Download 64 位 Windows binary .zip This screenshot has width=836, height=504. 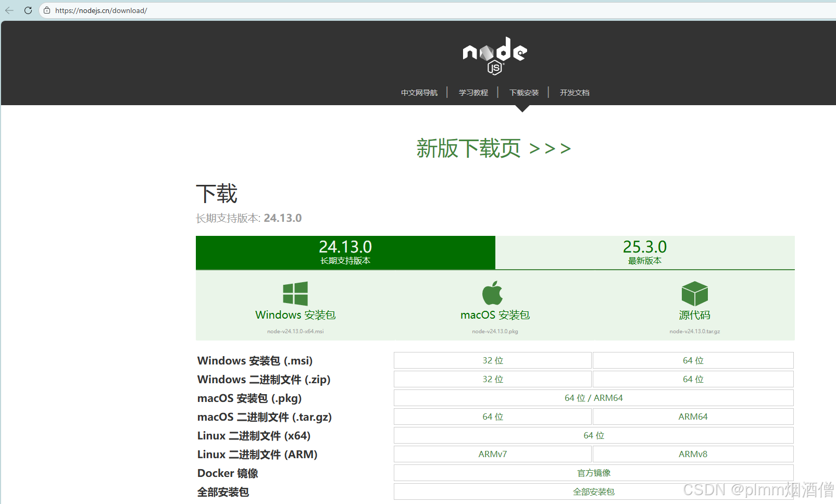693,379
